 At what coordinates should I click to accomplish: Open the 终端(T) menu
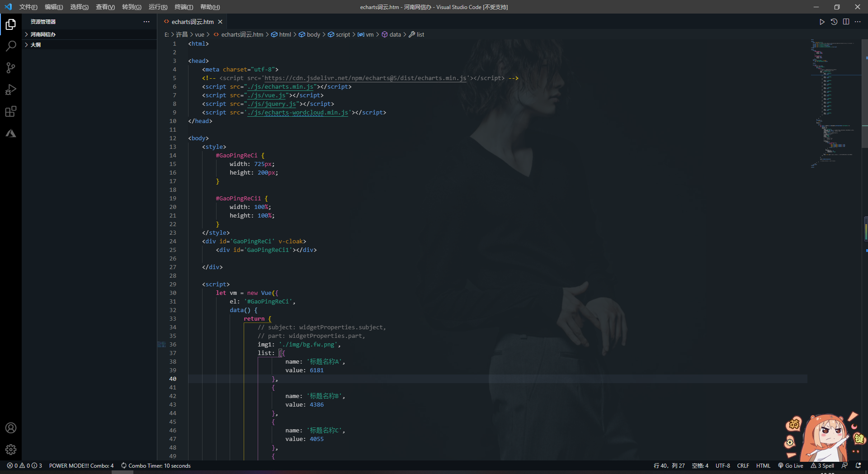pos(184,7)
